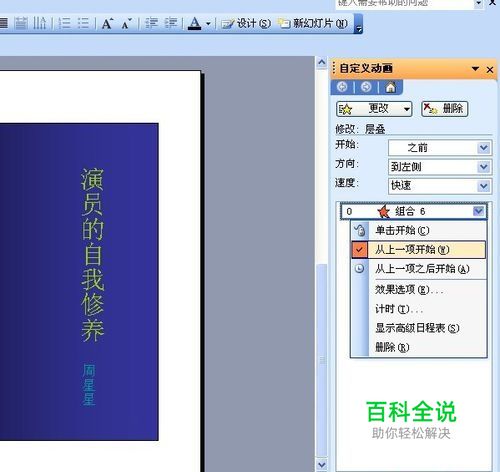Click the slide title 演员的自我修养
This screenshot has width=500, height=472.
pos(92,255)
